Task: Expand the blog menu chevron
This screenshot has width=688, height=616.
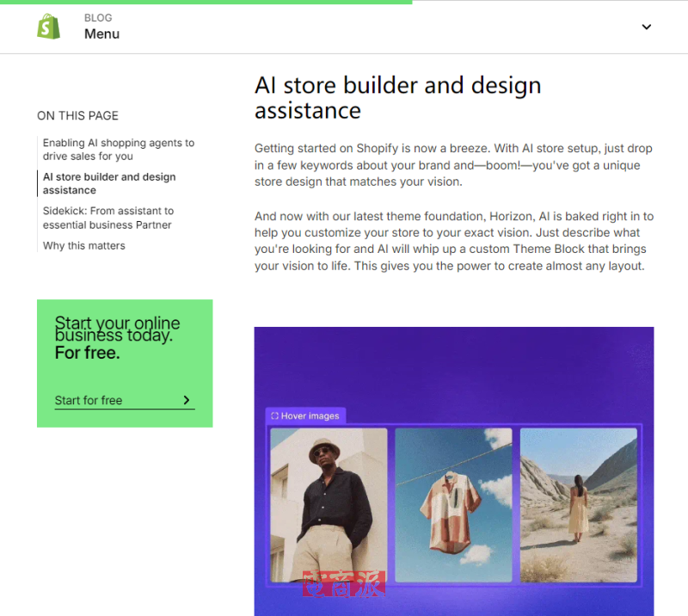Action: [x=647, y=27]
